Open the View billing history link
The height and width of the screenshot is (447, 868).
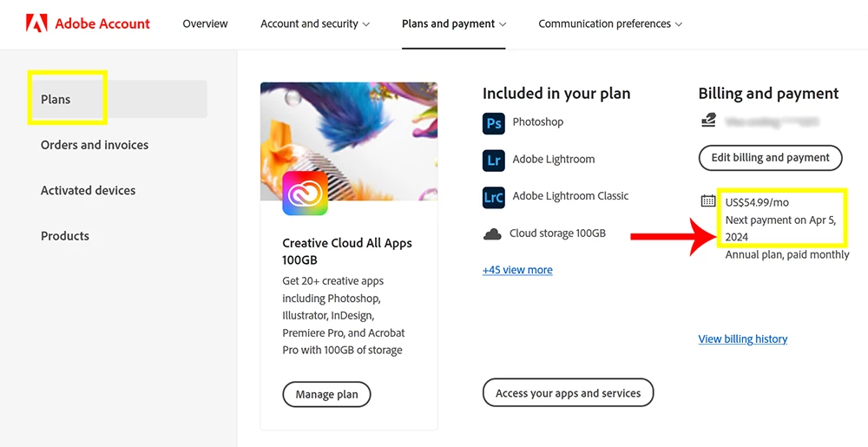point(742,339)
